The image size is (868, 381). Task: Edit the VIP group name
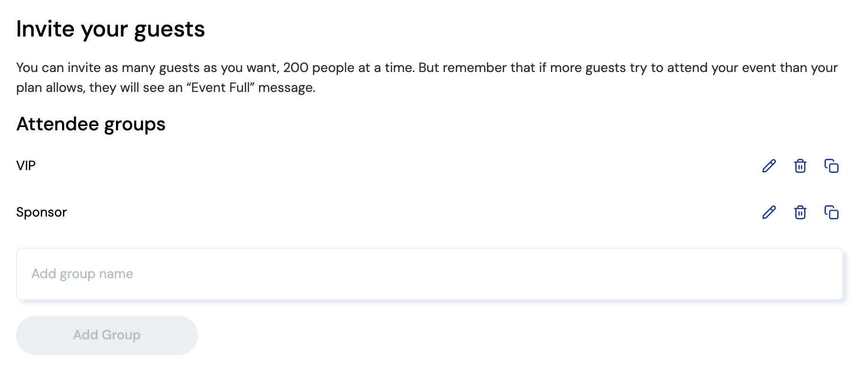click(x=769, y=166)
